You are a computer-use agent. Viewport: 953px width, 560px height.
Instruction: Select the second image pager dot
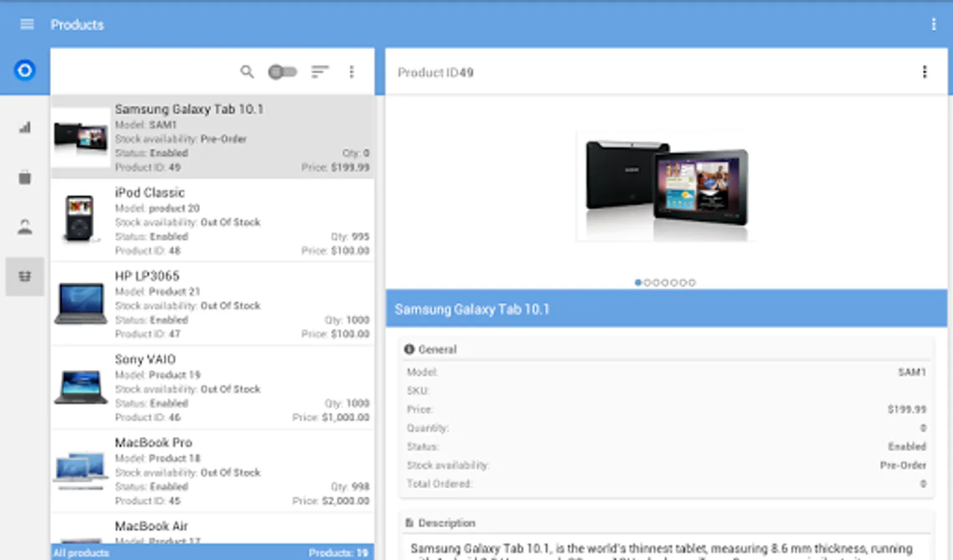click(x=647, y=282)
